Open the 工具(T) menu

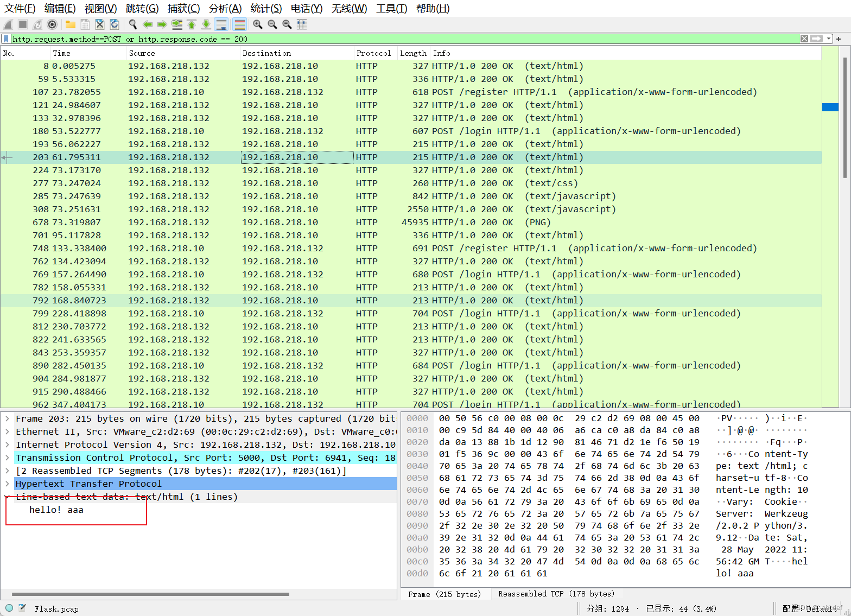tap(392, 8)
